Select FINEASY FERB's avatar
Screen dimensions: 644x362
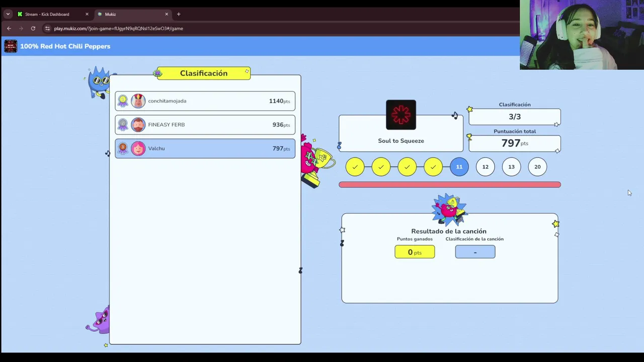(x=138, y=125)
